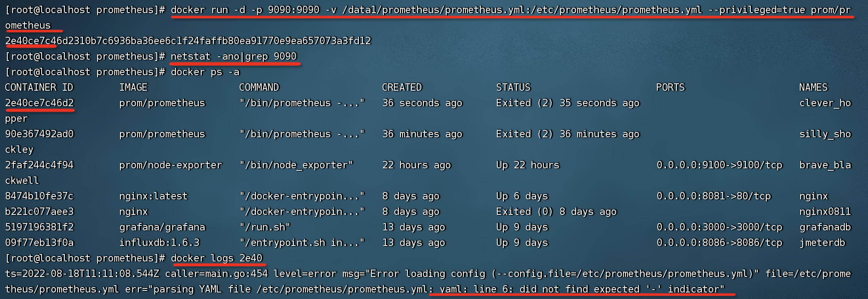Click the container name nginx0811
This screenshot has height=299, width=868.
click(825, 212)
